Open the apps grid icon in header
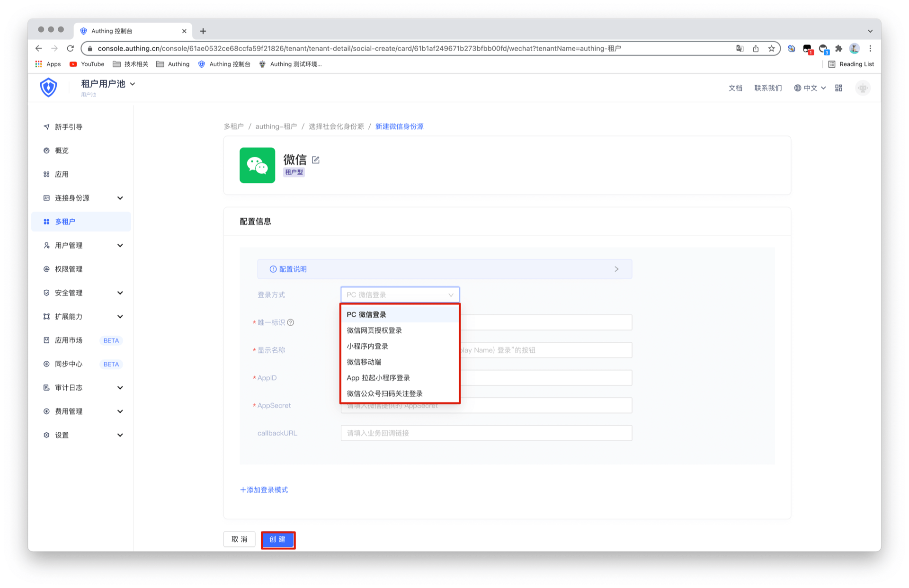 point(838,88)
